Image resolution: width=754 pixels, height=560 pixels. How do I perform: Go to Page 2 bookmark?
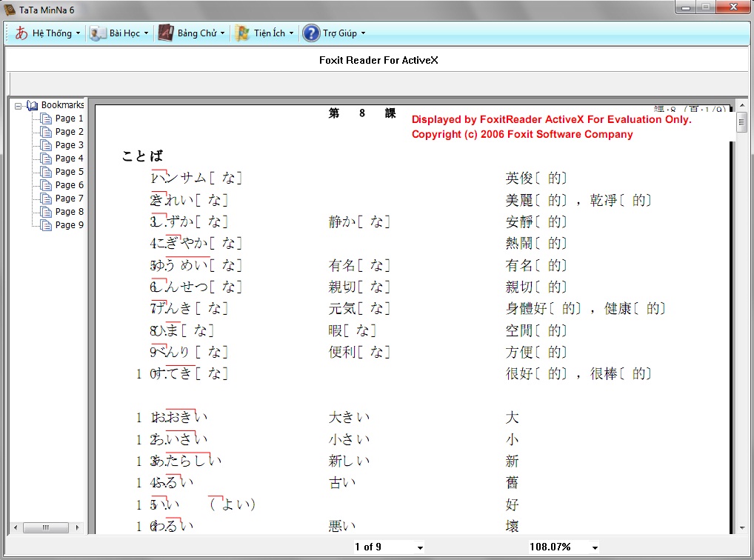pos(69,132)
